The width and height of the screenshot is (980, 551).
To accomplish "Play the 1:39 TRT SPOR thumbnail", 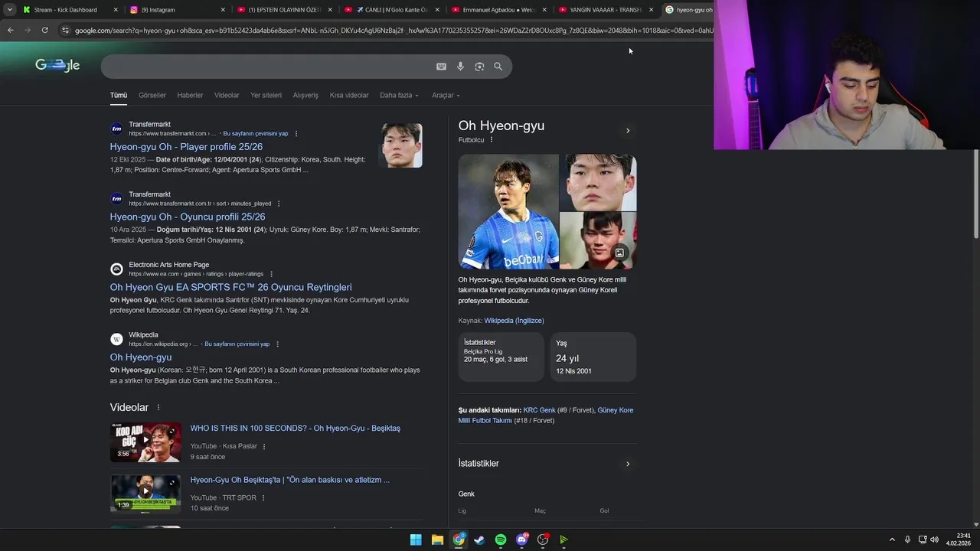I will tap(145, 494).
